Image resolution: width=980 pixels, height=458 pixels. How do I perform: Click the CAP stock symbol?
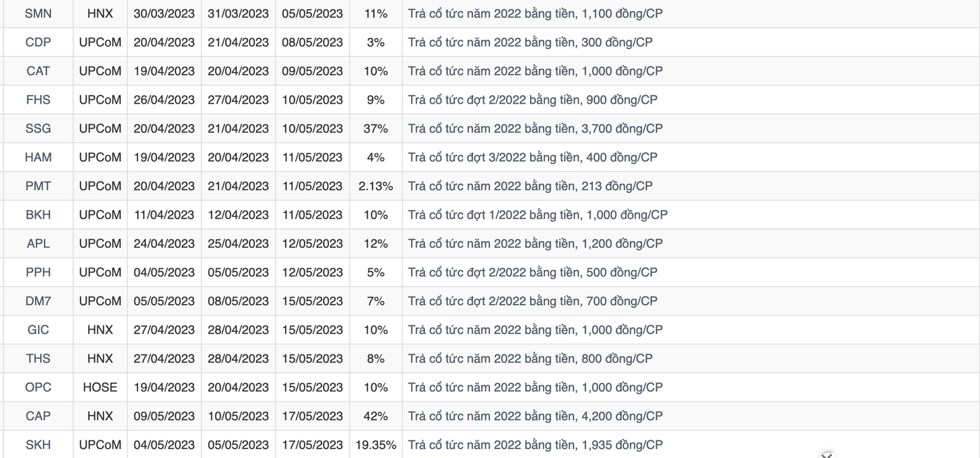pyautogui.click(x=38, y=416)
